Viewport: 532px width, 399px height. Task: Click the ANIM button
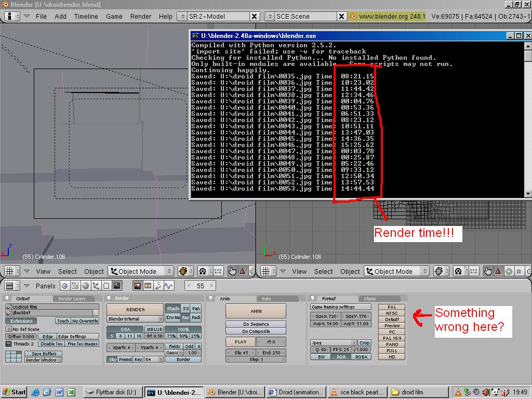[x=256, y=311]
